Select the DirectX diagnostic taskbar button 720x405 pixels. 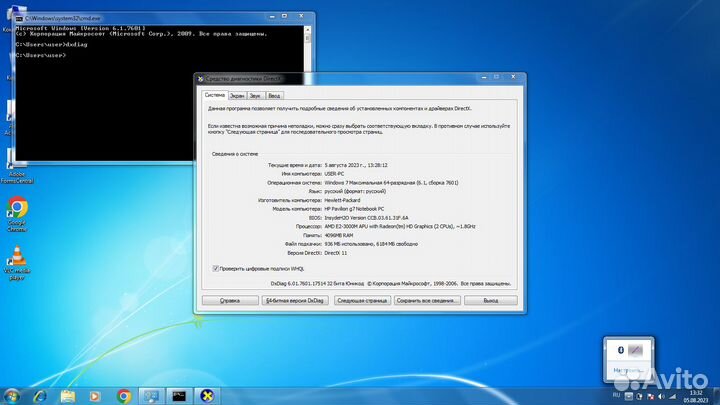[x=207, y=396]
